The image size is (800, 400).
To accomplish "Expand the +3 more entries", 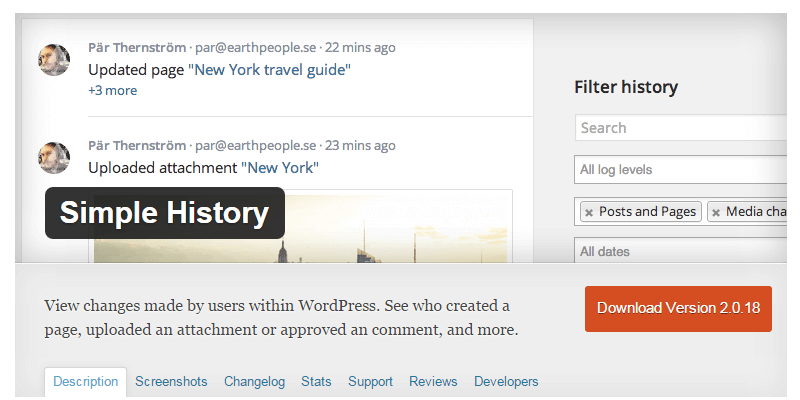I will pos(112,91).
